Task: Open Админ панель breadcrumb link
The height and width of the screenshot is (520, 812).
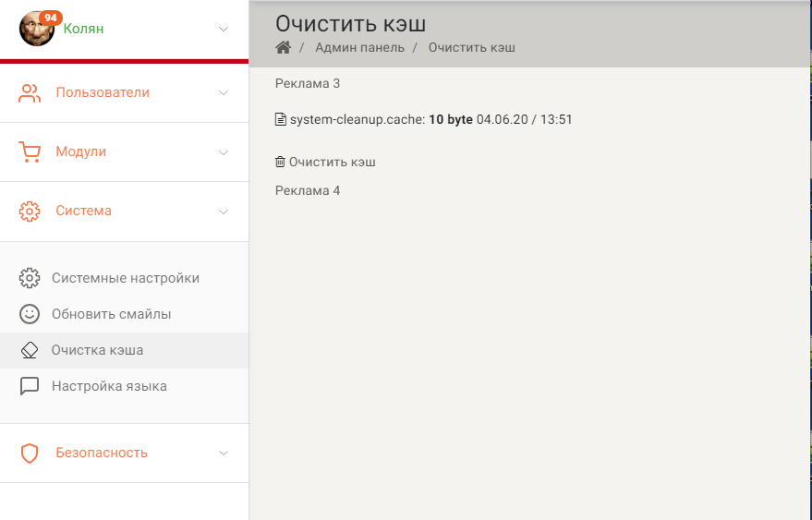Action: 360,48
